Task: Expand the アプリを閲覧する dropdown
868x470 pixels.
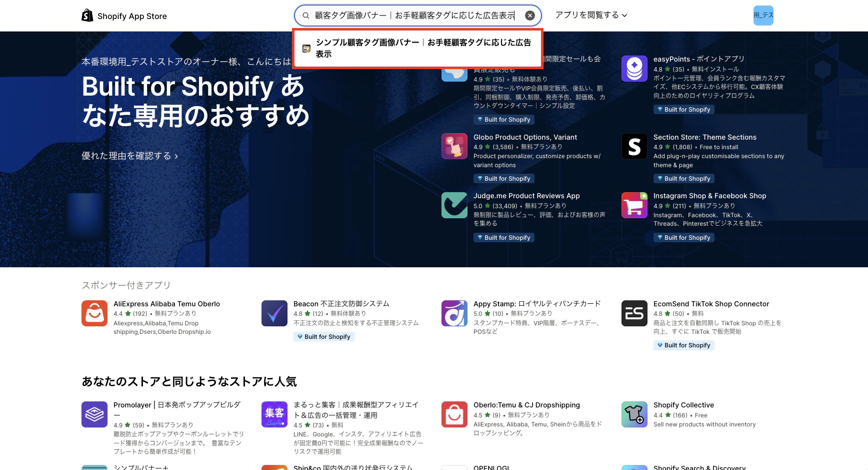Action: coord(590,15)
